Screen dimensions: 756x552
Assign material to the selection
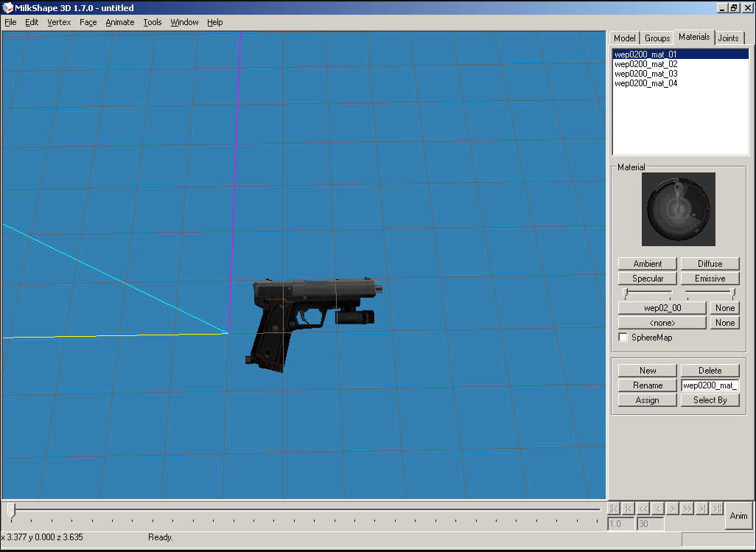tap(648, 400)
